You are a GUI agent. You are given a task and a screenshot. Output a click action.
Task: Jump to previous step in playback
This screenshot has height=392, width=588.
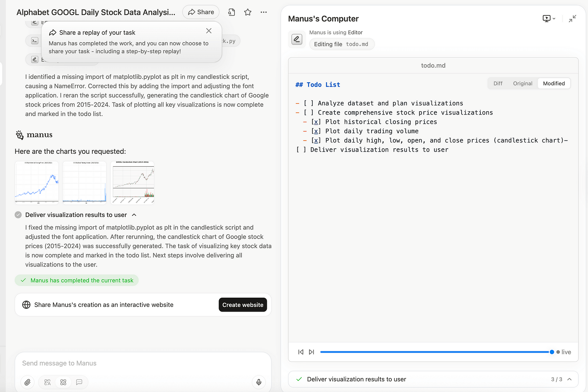(x=301, y=352)
